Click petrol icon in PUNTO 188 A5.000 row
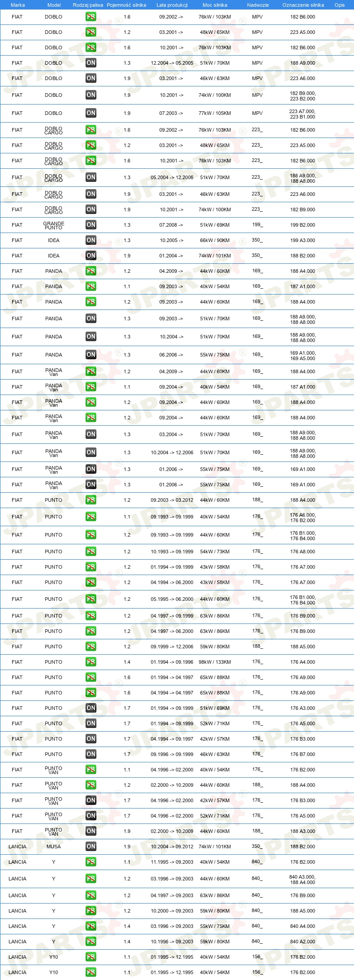Screen dimensions: 354x980 [91, 647]
